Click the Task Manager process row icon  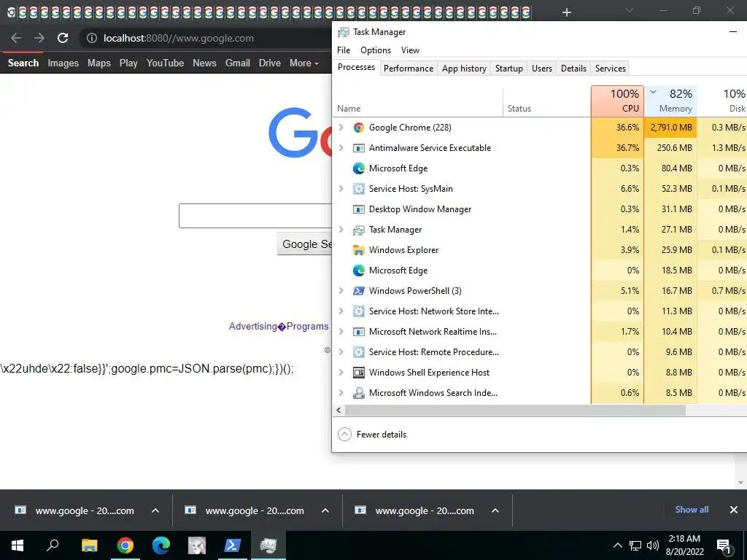tap(358, 230)
